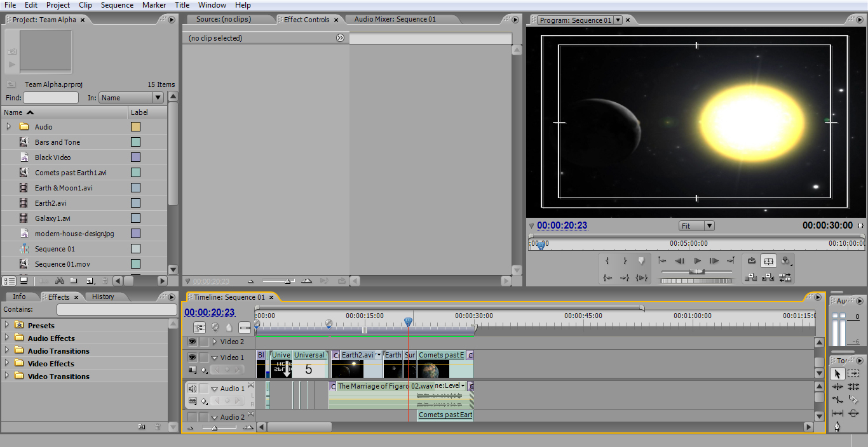This screenshot has height=447, width=868.
Task: Select the Track Select tool
Action: coord(853,373)
